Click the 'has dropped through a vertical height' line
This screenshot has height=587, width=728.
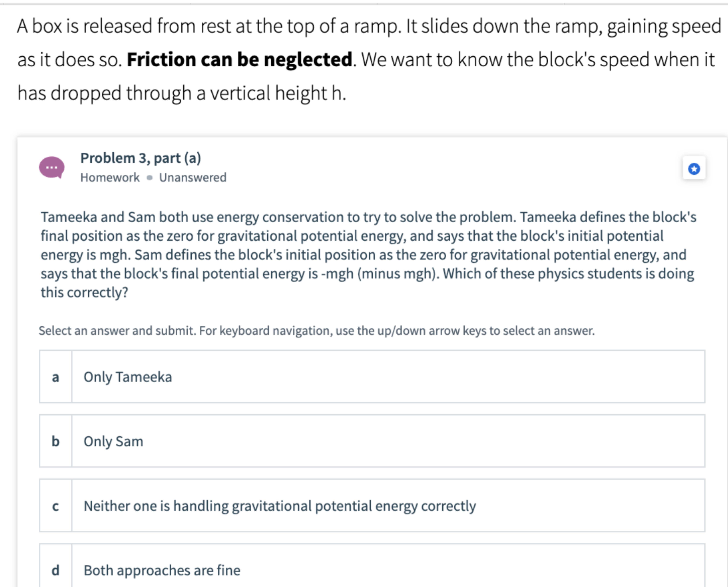pos(182,93)
